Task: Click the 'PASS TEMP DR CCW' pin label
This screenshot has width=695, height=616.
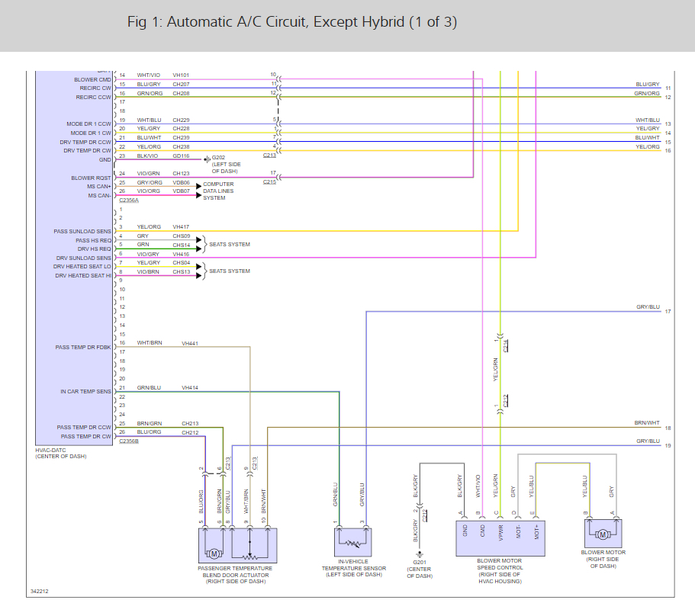Action: [84, 428]
